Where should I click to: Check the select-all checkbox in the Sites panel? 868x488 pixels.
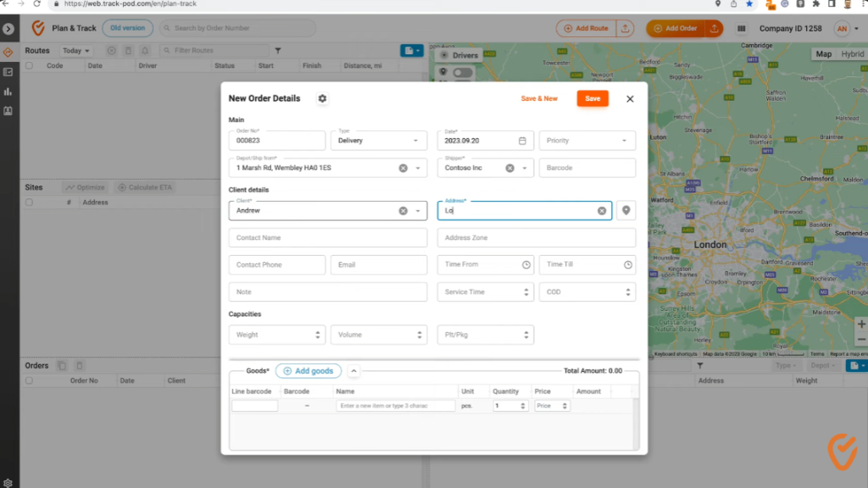29,202
